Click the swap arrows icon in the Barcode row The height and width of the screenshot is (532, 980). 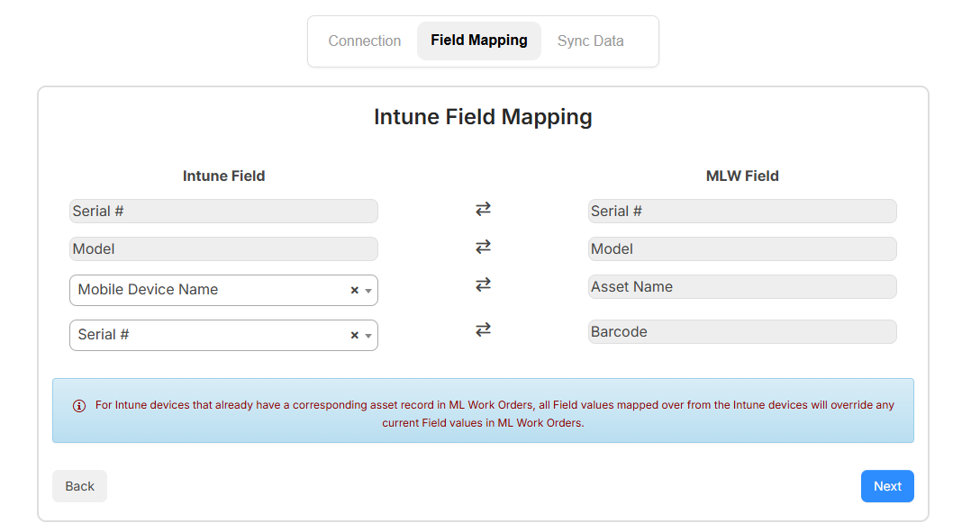tap(483, 329)
